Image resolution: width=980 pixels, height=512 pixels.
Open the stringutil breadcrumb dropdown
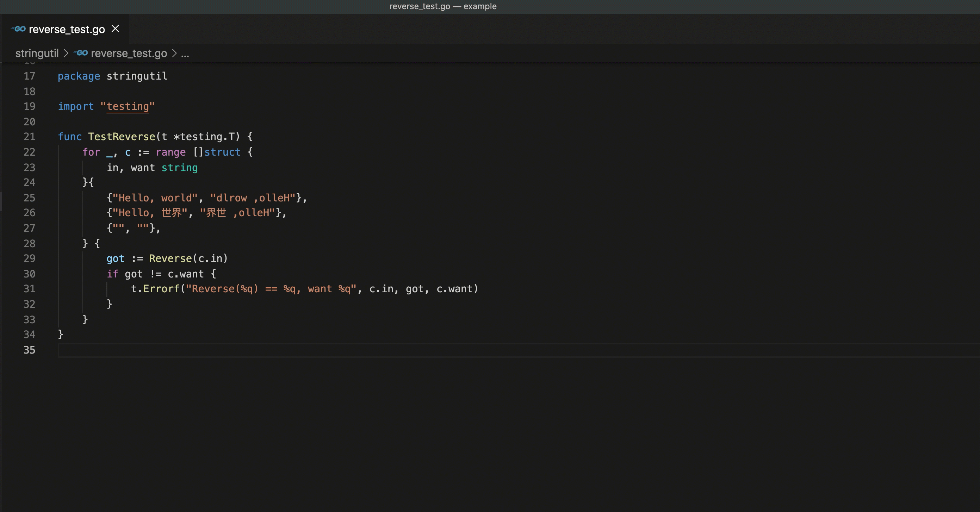tap(37, 53)
